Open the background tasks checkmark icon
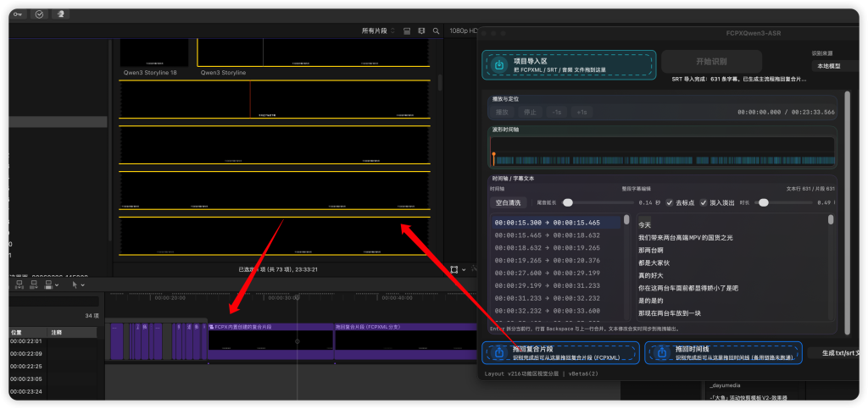This screenshot has height=409, width=868. click(39, 14)
